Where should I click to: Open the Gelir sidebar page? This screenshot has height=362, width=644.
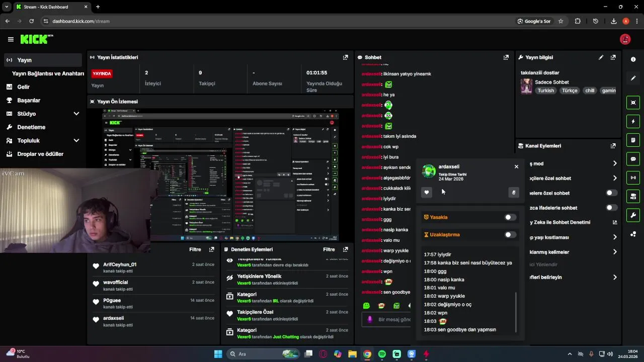click(x=42, y=87)
